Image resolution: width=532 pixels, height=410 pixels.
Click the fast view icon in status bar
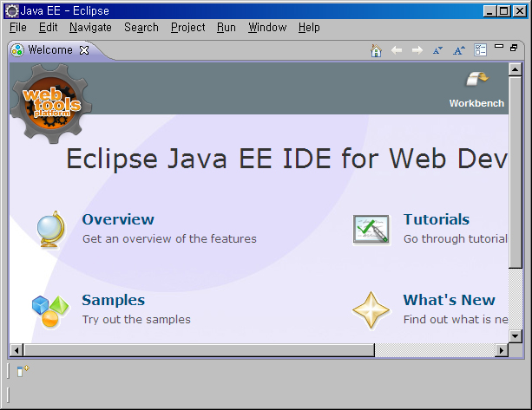23,371
